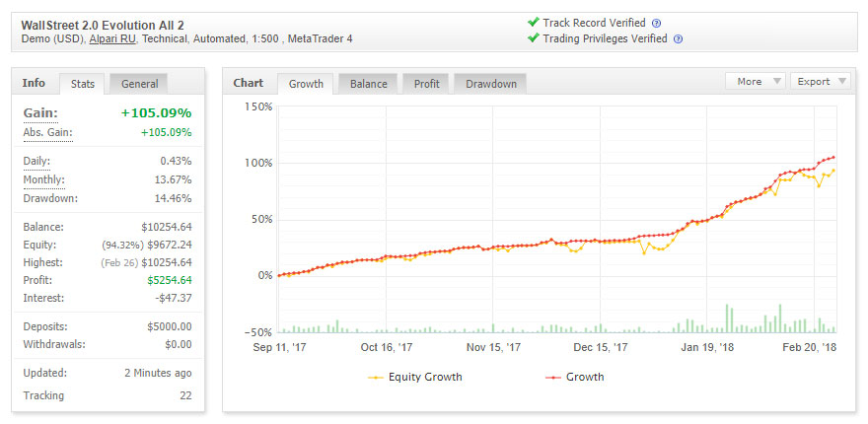
Task: Click the balance value $10254.64 next to Balance
Action: (167, 227)
